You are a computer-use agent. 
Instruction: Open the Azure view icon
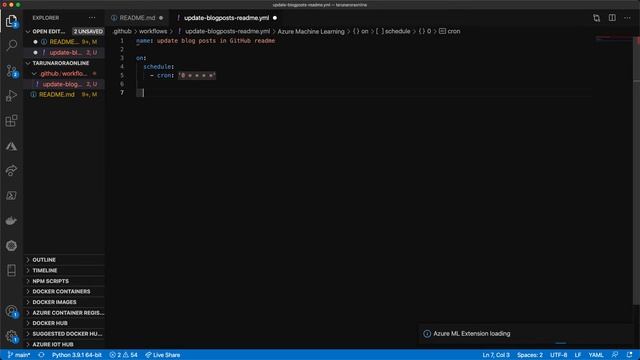pos(11,146)
